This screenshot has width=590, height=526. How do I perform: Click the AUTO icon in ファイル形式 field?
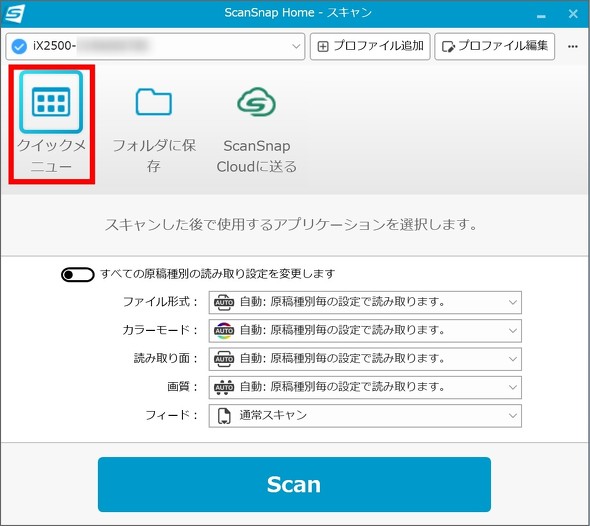(224, 303)
